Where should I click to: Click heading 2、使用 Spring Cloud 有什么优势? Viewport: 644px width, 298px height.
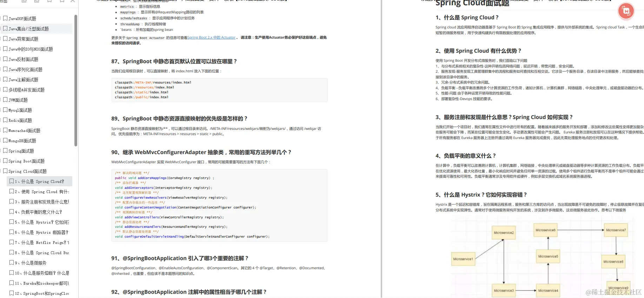[479, 51]
